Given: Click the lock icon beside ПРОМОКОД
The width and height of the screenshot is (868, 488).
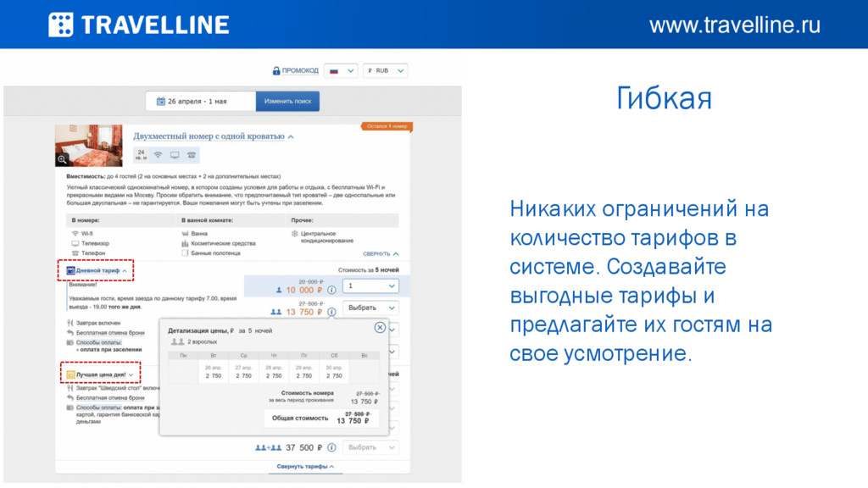Looking at the screenshot, I should (275, 71).
